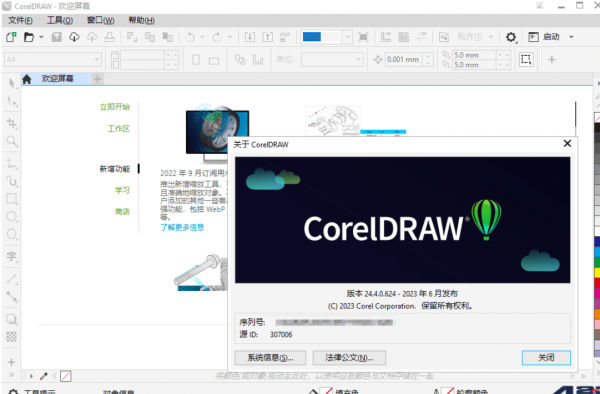Go to 工作区 in welcome sidebar
Image resolution: width=600 pixels, height=394 pixels.
click(x=119, y=129)
